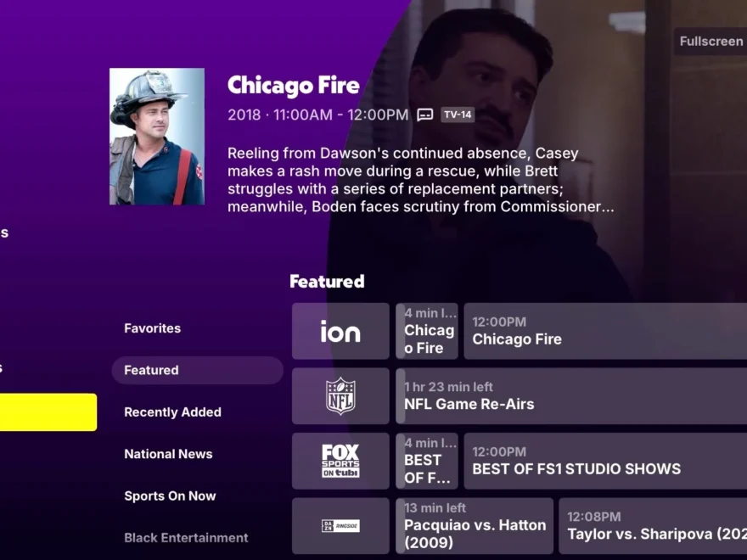
Task: Open the Recently Added category
Action: click(172, 412)
